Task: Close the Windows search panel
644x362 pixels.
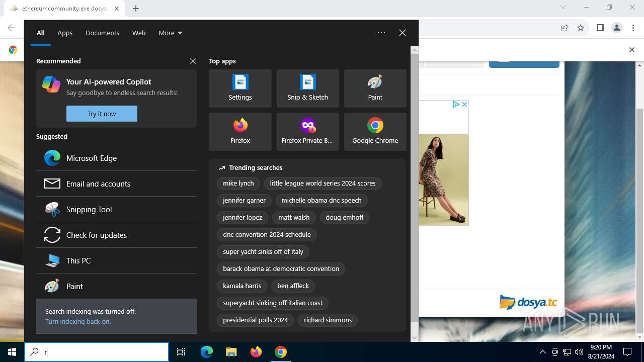Action: point(403,33)
